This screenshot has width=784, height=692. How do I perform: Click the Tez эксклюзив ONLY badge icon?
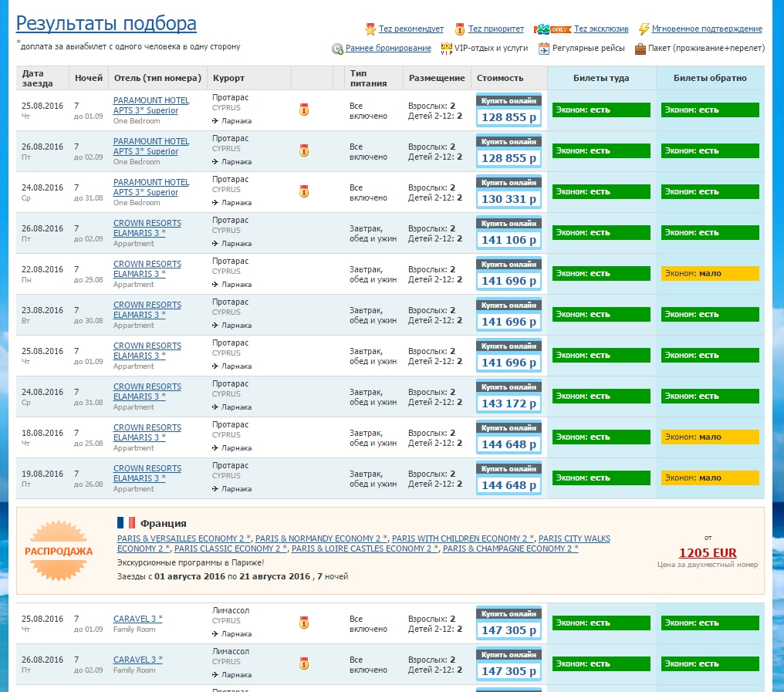(x=552, y=29)
